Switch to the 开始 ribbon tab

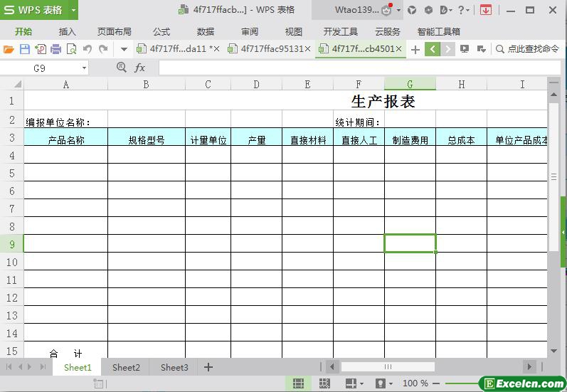click(23, 32)
